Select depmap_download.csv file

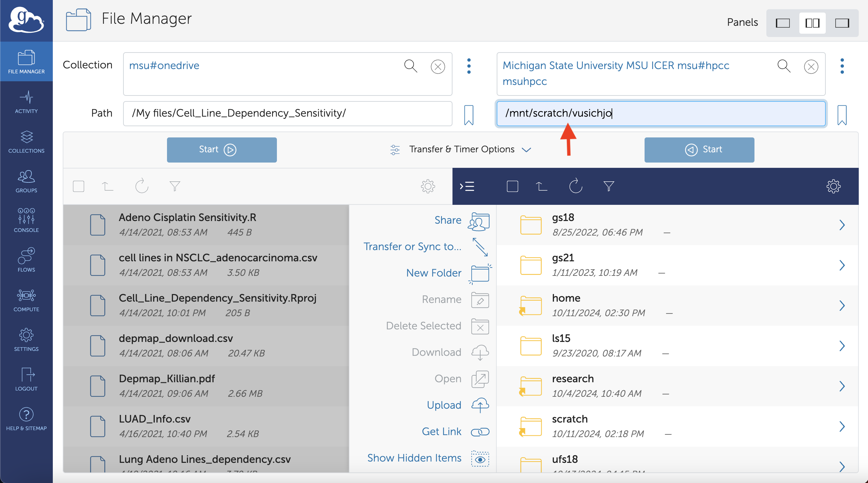(x=206, y=346)
